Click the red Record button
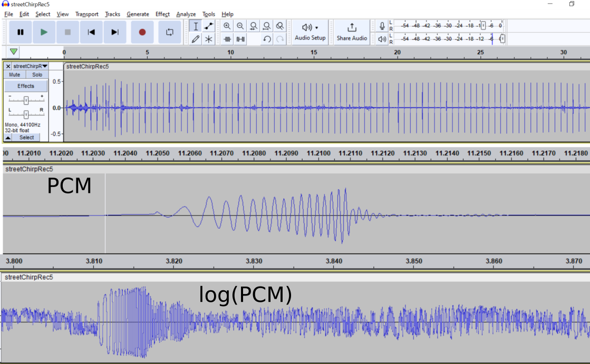 pos(142,32)
